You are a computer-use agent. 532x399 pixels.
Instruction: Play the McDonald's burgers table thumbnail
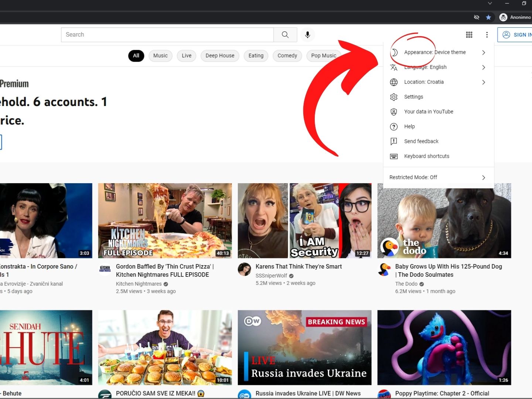tap(165, 348)
